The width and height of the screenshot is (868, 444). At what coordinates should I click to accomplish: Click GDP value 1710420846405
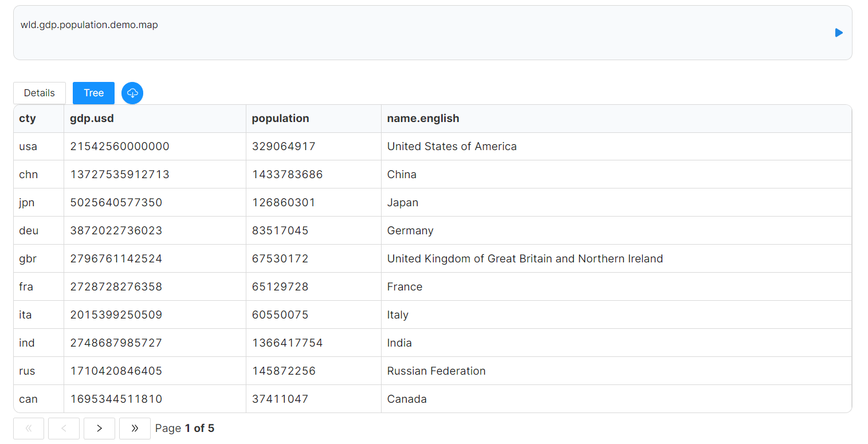tap(116, 371)
